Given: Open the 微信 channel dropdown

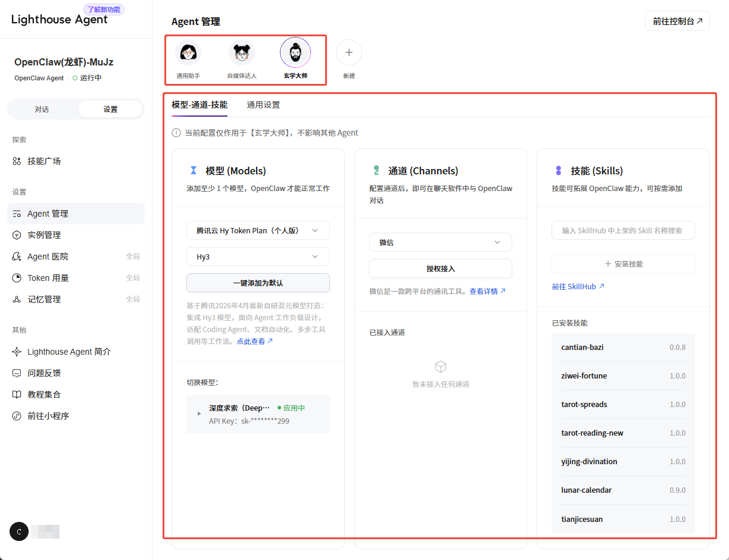Looking at the screenshot, I should click(441, 242).
